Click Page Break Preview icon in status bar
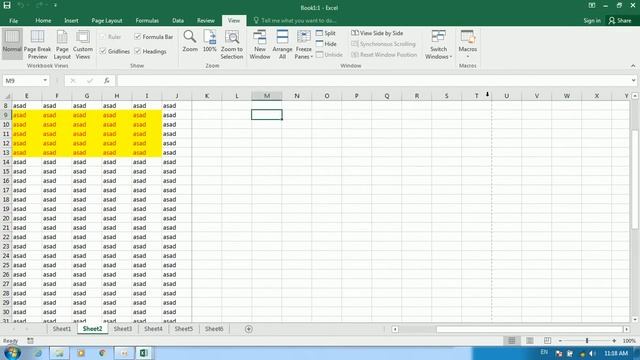 [x=547, y=340]
